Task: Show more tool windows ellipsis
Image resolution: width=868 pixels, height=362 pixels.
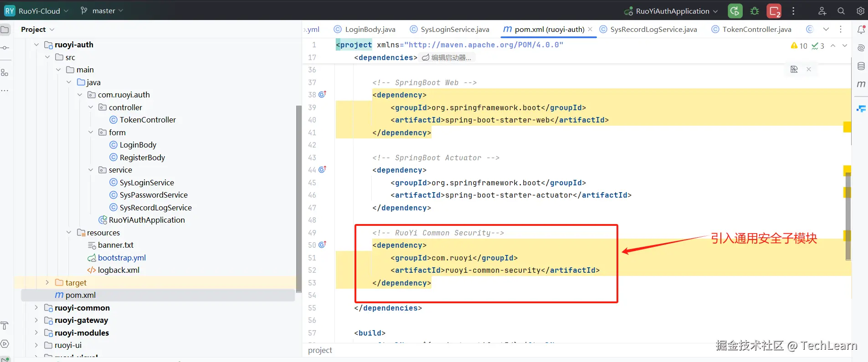Action: (5, 91)
